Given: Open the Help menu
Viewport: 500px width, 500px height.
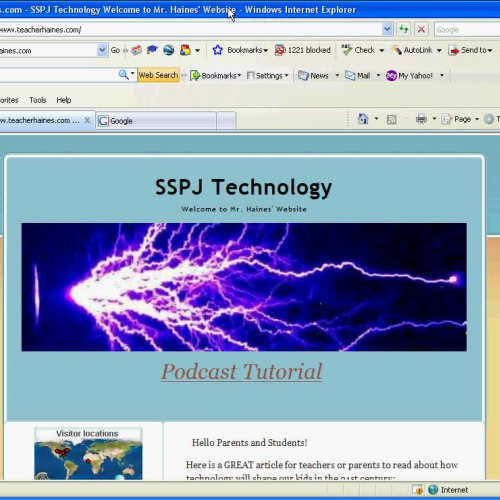Looking at the screenshot, I should pos(64,100).
